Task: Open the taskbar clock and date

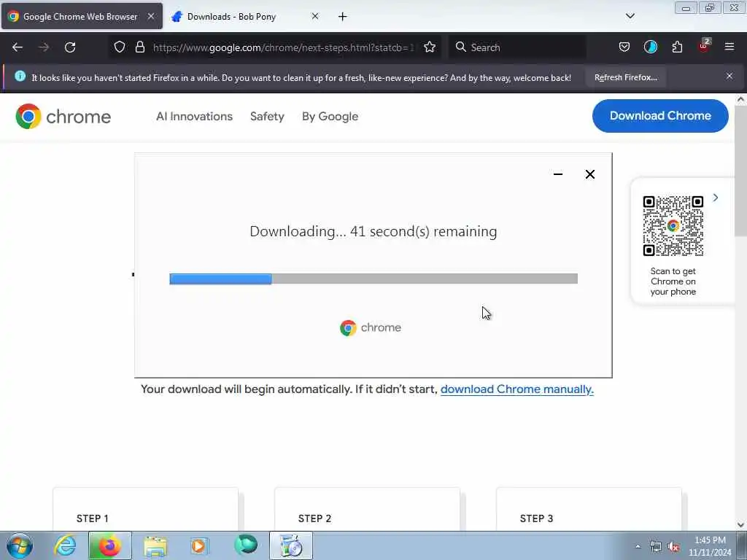Action: click(710, 546)
